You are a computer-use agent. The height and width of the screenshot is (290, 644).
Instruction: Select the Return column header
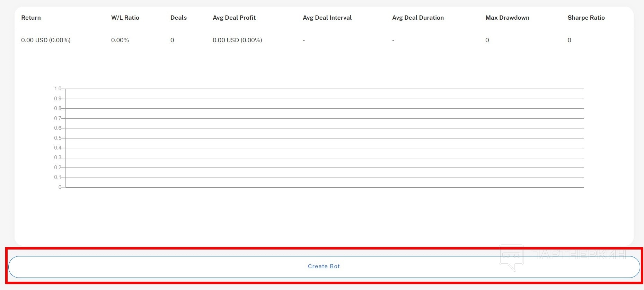point(31,18)
